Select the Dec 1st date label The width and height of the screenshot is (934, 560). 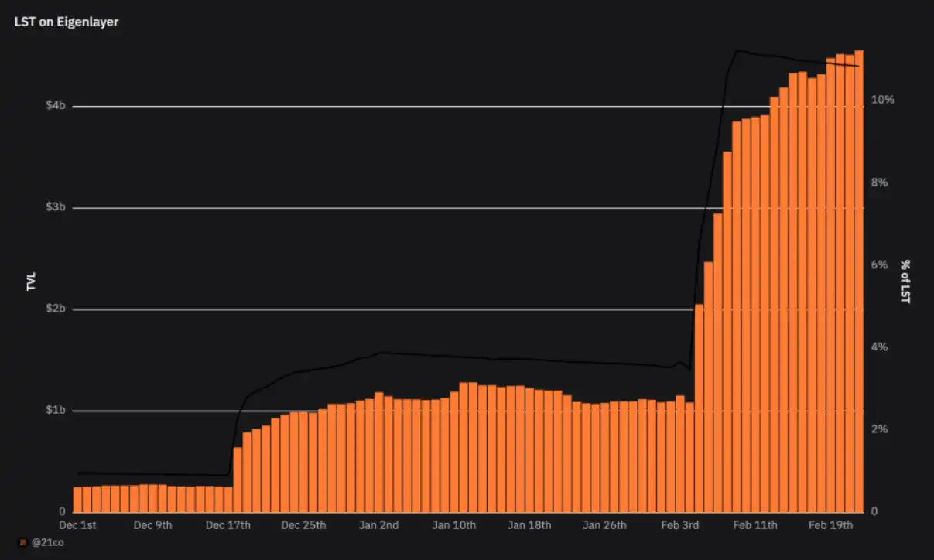click(77, 525)
